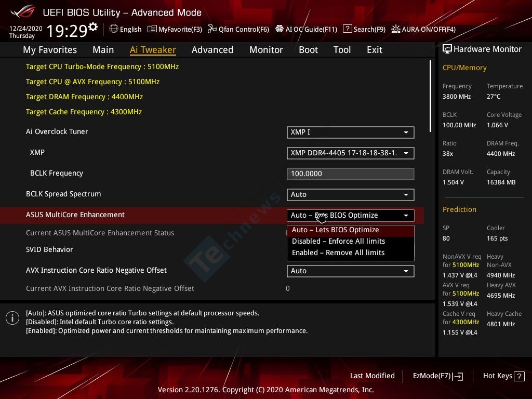The image size is (532, 399).
Task: Click 'Target CPU @ AVX Frequency : 5100MHz' text
Action: coord(92,82)
